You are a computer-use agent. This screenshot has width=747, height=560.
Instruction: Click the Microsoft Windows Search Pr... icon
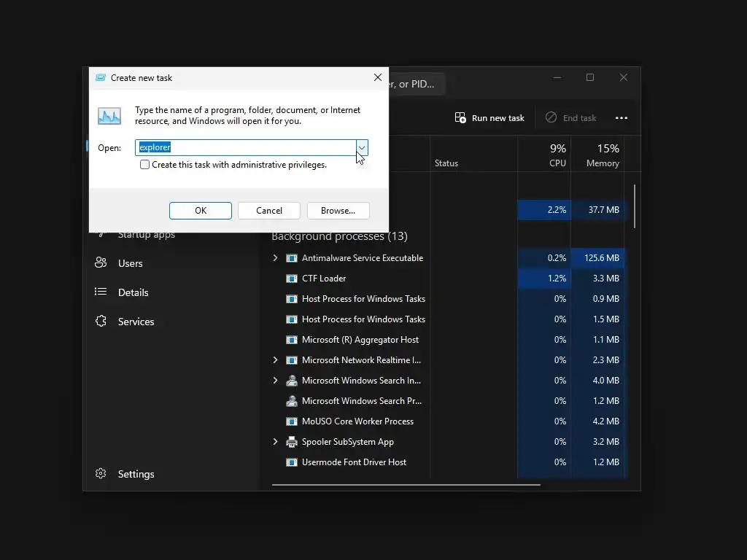point(292,401)
